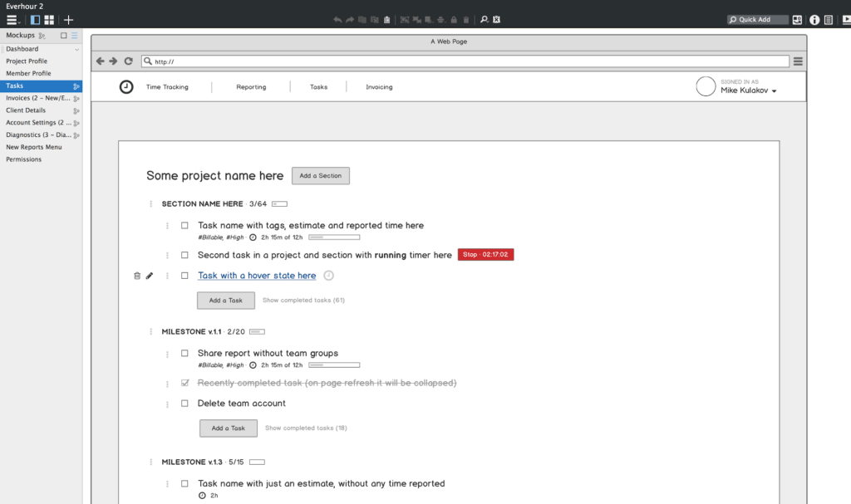Select the Redo icon in the toolbar
Viewport: 851px width, 504px height.
coord(349,19)
